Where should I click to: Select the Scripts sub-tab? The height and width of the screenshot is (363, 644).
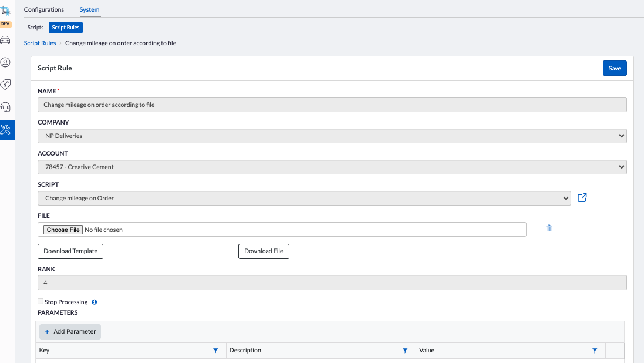click(35, 28)
